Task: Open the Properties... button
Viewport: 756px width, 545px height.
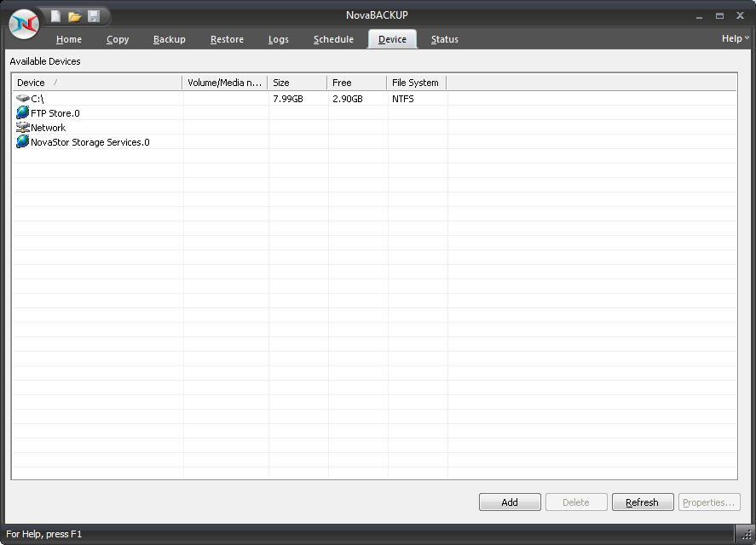Action: [709, 502]
